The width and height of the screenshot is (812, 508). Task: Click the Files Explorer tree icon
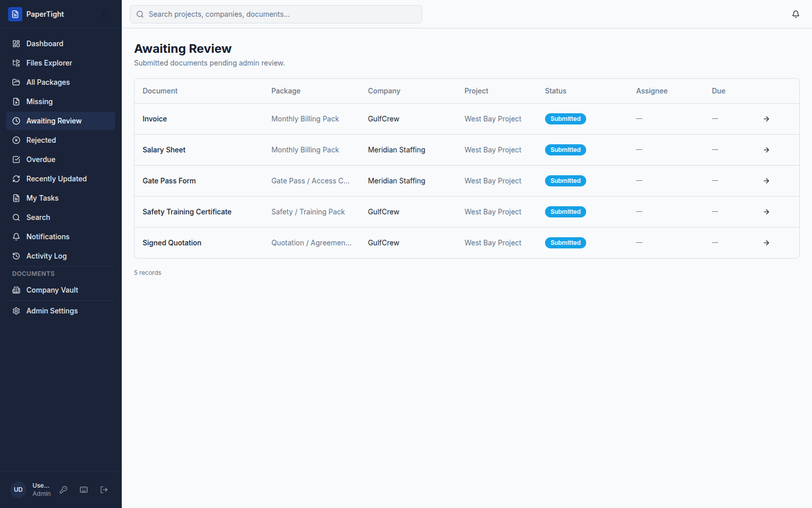[x=16, y=63]
